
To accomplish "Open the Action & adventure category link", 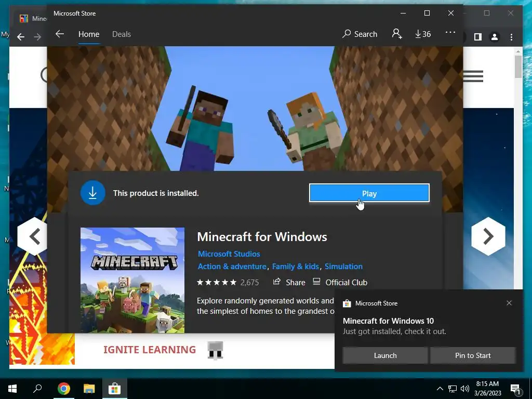I will [232, 267].
